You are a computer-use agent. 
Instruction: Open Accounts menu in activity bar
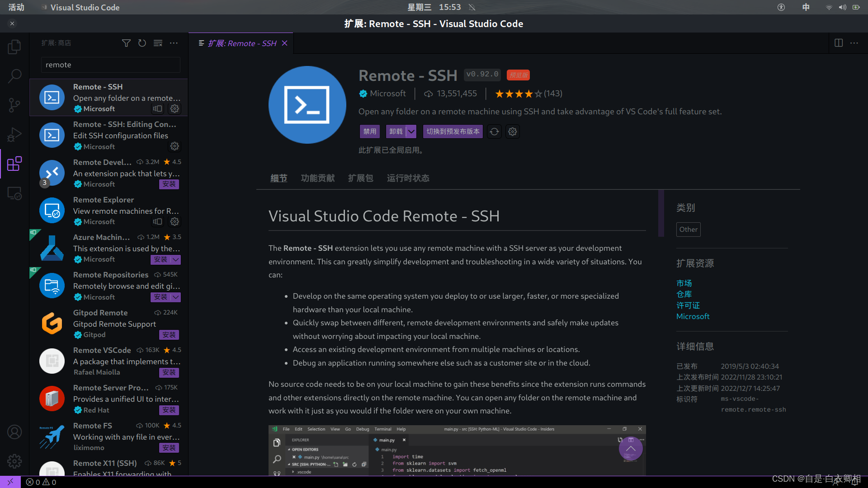pyautogui.click(x=14, y=432)
